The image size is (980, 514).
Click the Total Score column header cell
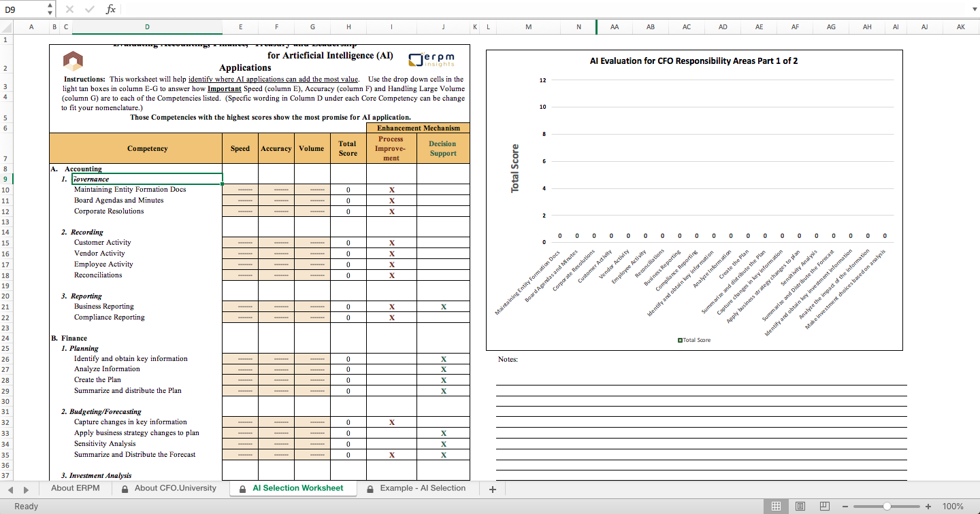click(348, 148)
